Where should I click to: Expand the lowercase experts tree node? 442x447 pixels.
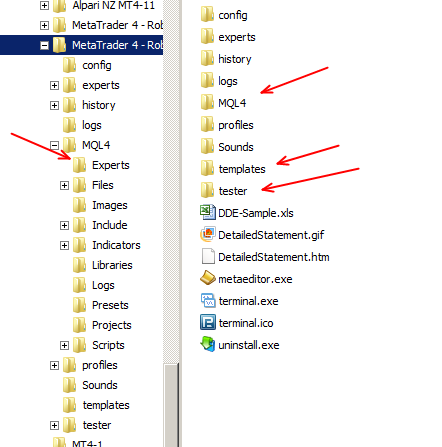point(54,85)
